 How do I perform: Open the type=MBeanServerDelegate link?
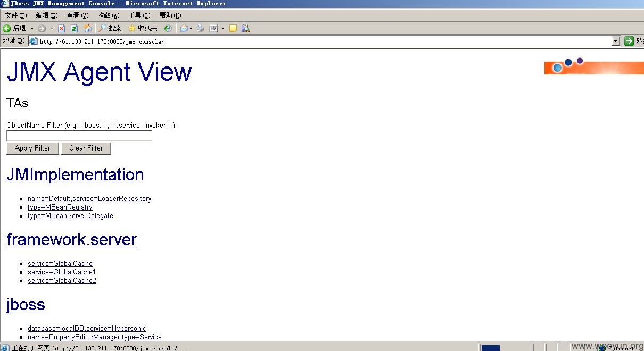(70, 216)
